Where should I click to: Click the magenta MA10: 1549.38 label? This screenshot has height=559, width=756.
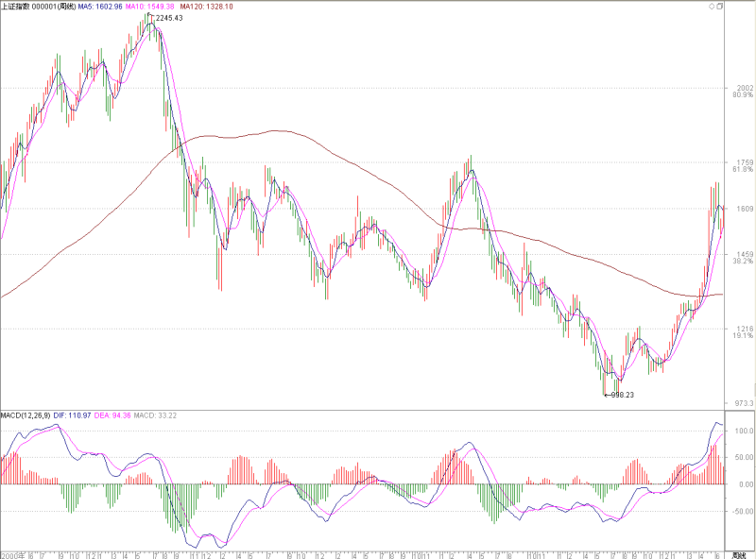tap(149, 7)
